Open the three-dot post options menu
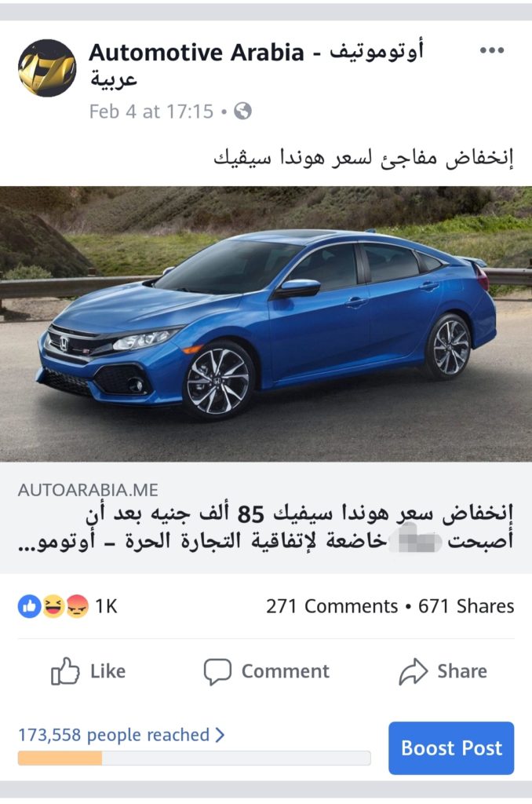The height and width of the screenshot is (804, 532). point(492,50)
